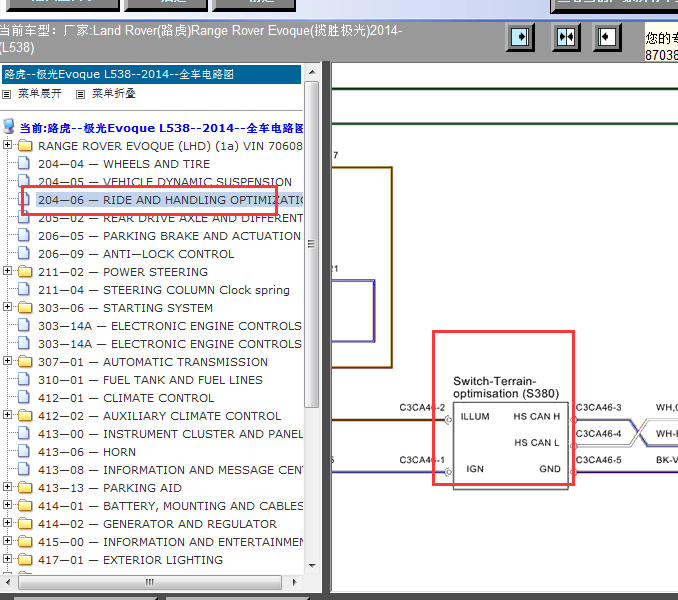Image resolution: width=678 pixels, height=600 pixels.
Task: Click the 413—00 INSTRUMENT CLUSTER page icon
Action: [24, 433]
